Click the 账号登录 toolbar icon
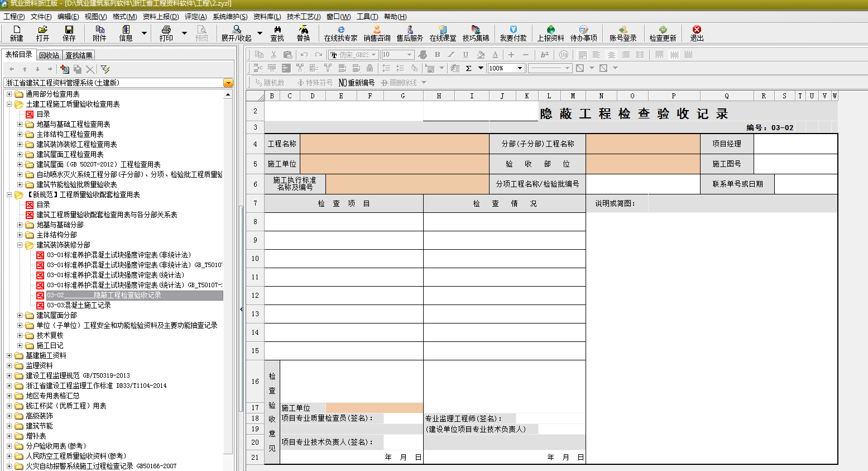 click(x=623, y=33)
